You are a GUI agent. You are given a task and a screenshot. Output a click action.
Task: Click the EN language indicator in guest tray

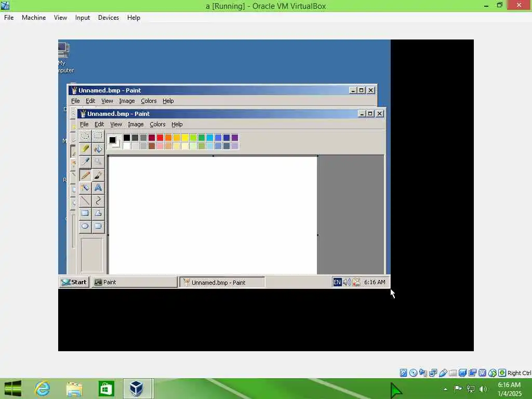tap(337, 282)
